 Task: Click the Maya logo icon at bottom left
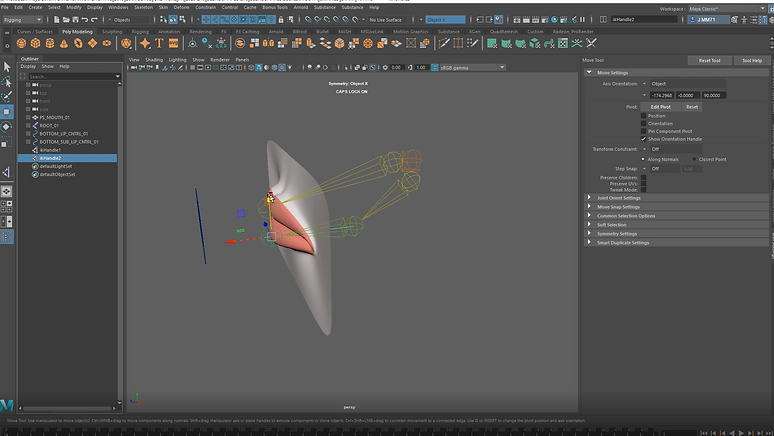click(6, 405)
